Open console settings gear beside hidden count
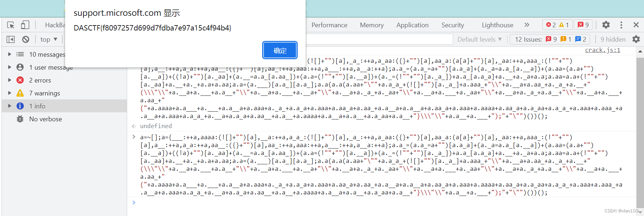The width and height of the screenshot is (644, 216). (636, 39)
